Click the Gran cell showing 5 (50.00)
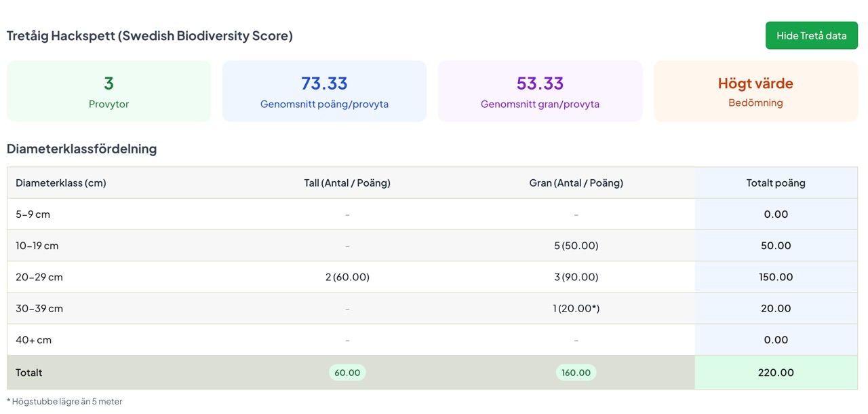The height and width of the screenshot is (414, 868). 576,246
